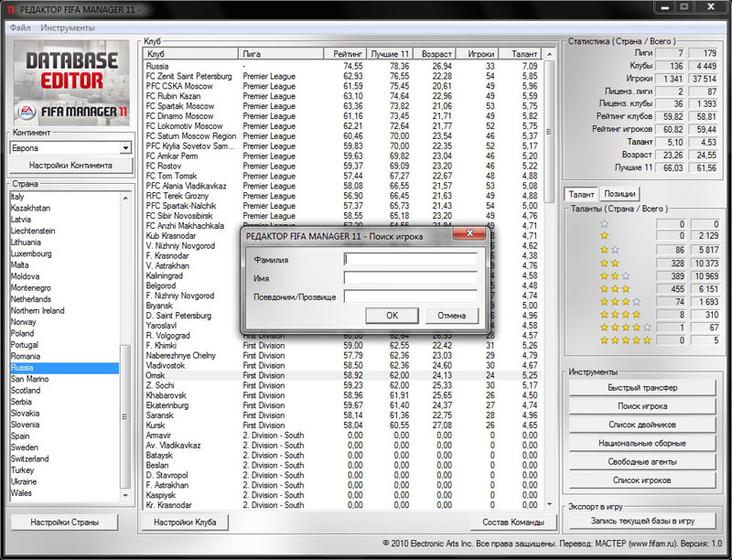The width and height of the screenshot is (732, 560).
Task: Open the Файл menu
Action: (20, 28)
